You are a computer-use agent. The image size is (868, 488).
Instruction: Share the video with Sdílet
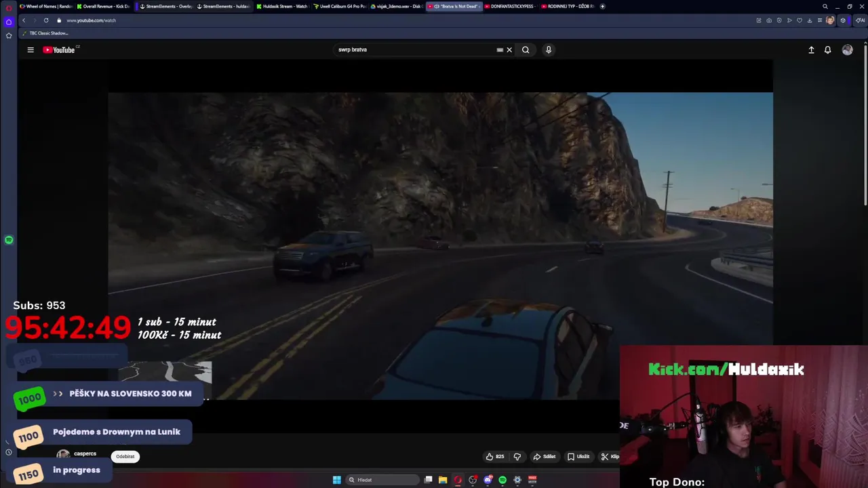(x=545, y=457)
